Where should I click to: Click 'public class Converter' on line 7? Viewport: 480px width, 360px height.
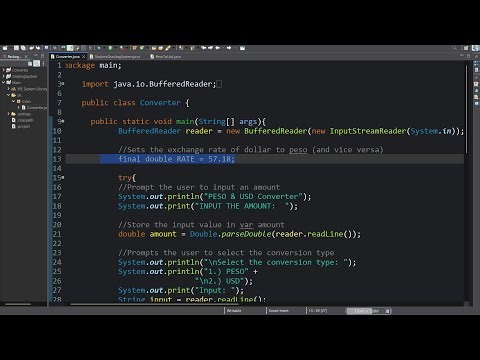point(131,103)
